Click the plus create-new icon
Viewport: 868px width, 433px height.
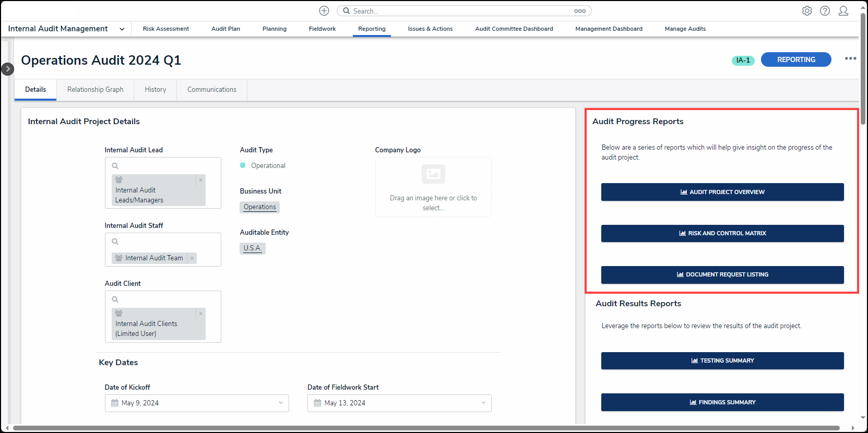pos(324,11)
